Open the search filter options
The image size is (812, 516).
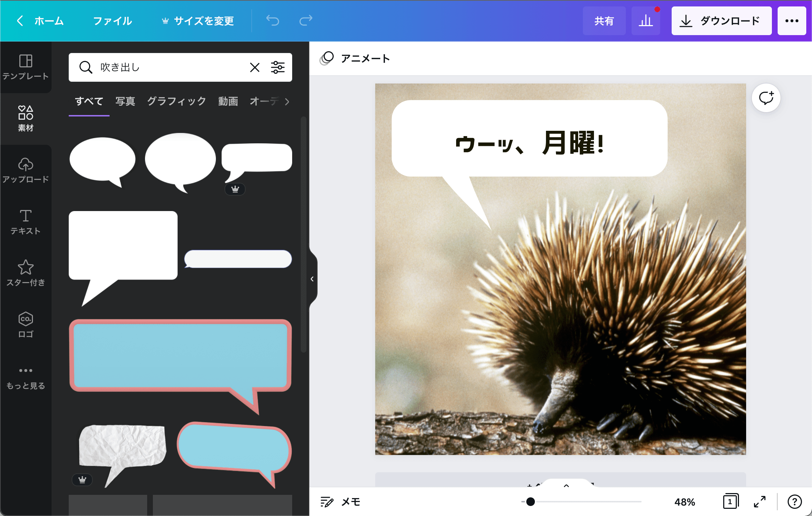[x=278, y=67]
